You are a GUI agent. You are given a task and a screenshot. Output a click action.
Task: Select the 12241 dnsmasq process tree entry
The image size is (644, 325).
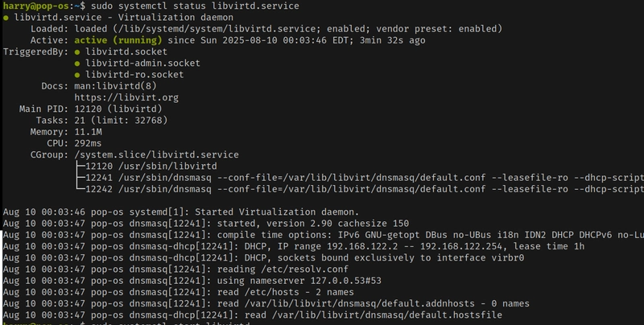365,178
